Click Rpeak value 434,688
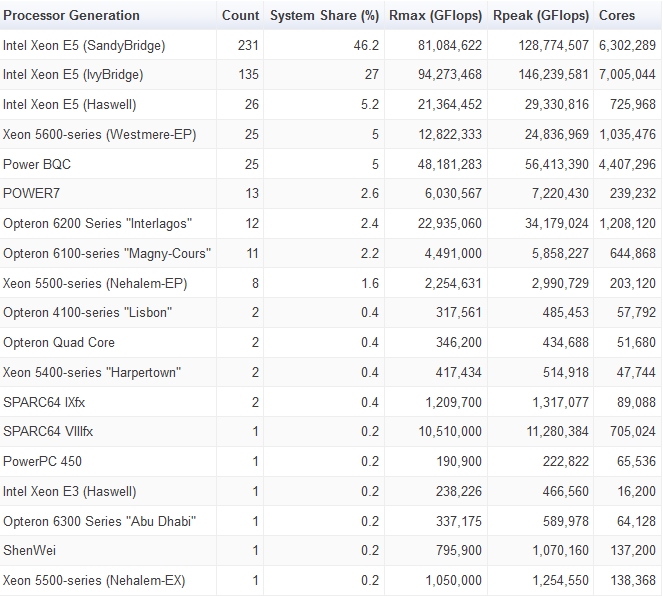663x596 pixels. coord(566,342)
